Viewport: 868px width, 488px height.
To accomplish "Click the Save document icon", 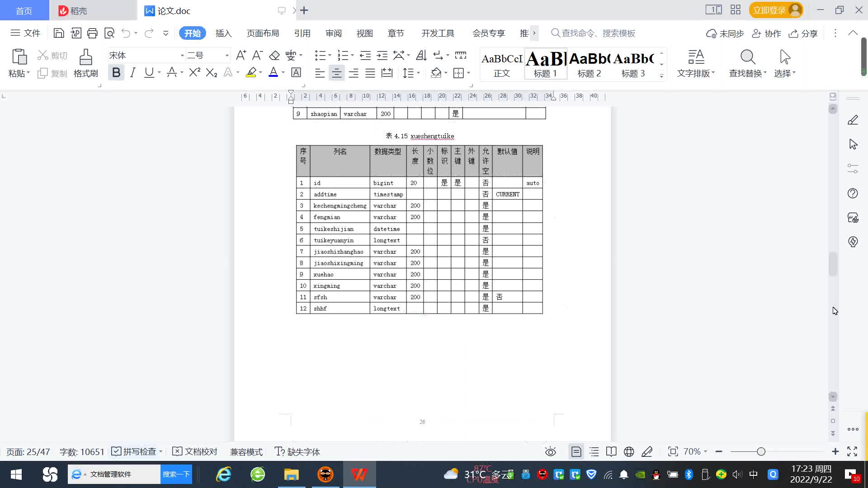I will (59, 33).
